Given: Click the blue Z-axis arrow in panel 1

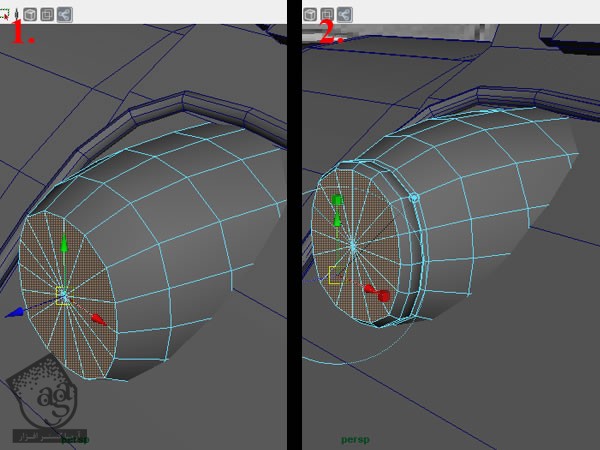Looking at the screenshot, I should click(x=14, y=313).
